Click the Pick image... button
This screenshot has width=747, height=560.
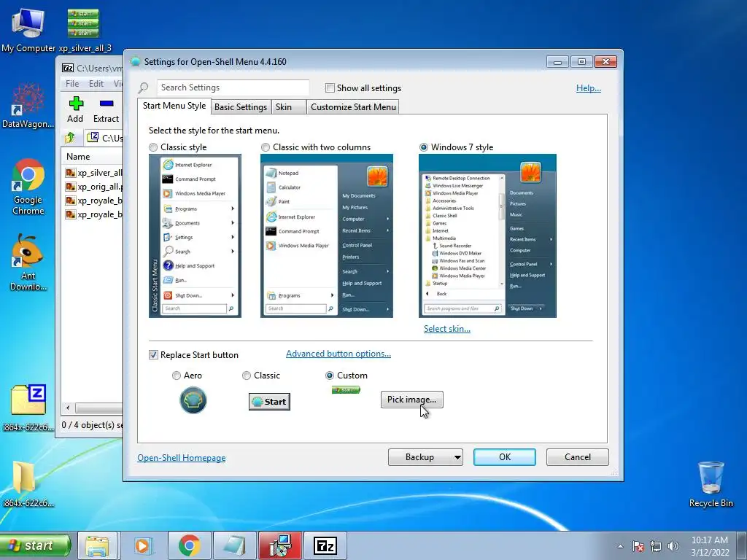click(x=411, y=400)
